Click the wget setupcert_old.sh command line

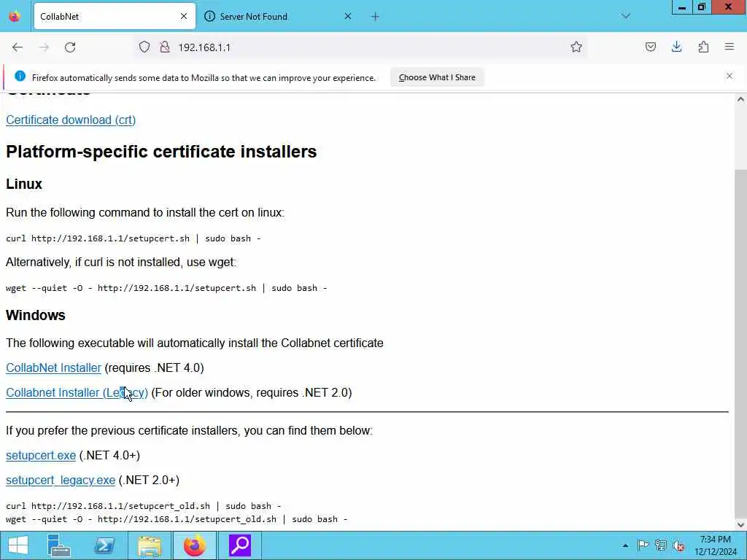177,519
